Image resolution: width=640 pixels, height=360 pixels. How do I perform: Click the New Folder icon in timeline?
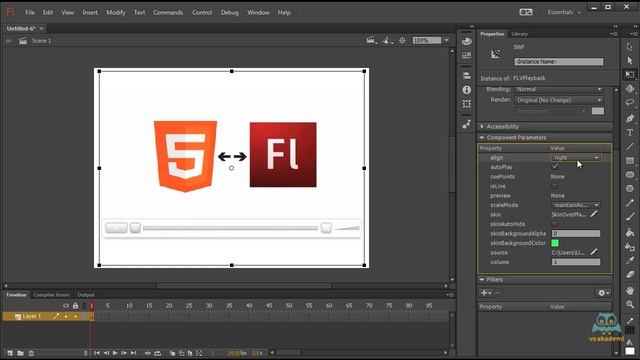20,353
